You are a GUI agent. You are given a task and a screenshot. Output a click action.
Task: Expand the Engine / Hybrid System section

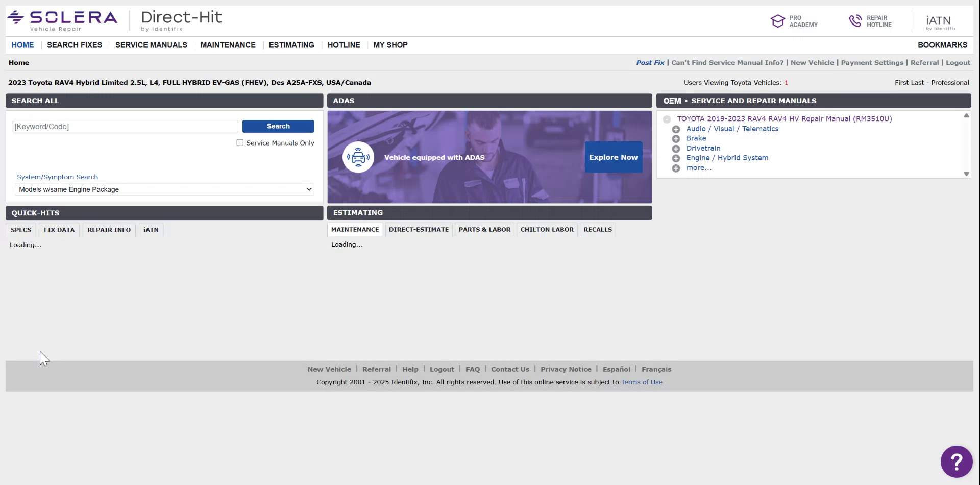tap(676, 158)
